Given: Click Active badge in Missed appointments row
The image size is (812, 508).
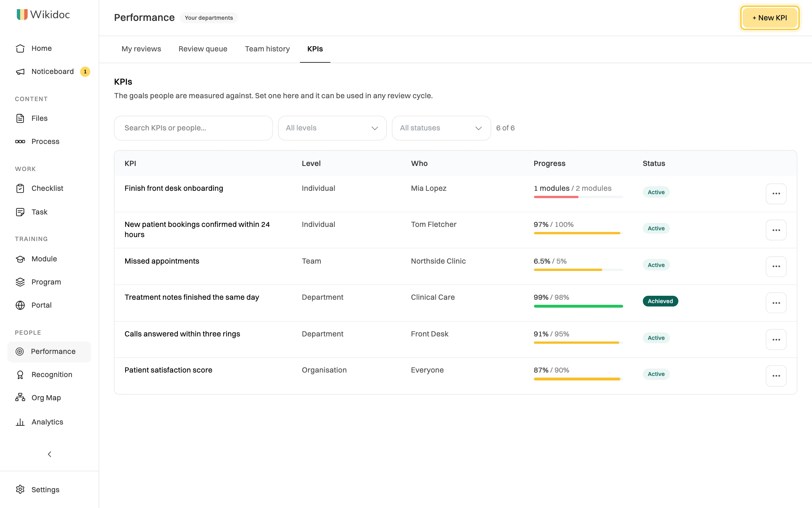Looking at the screenshot, I should (x=656, y=265).
